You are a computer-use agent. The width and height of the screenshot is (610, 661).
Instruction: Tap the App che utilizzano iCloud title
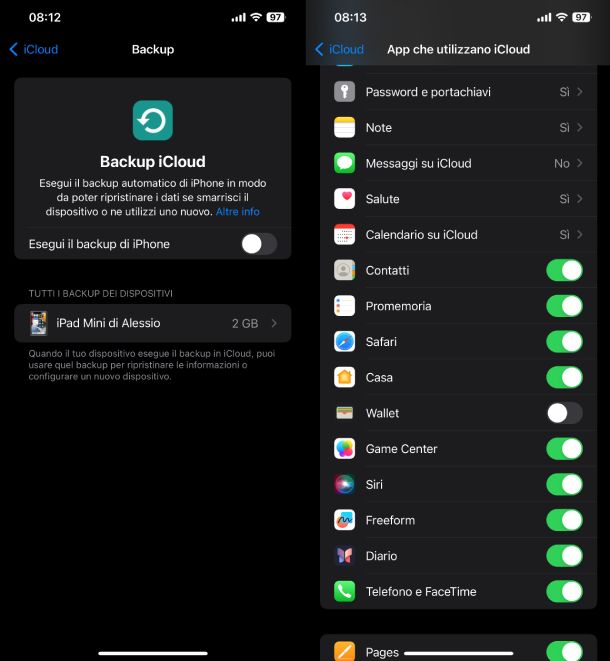(x=458, y=49)
